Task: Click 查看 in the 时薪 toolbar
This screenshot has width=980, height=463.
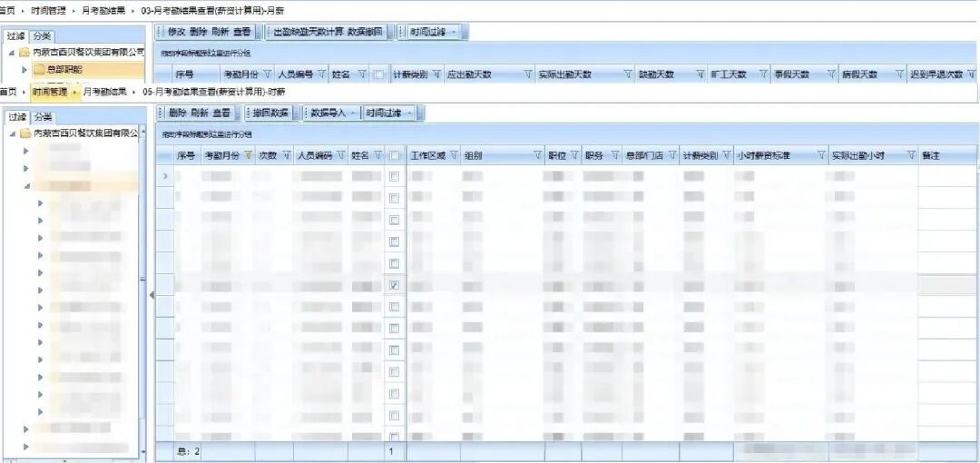Action: tap(221, 113)
